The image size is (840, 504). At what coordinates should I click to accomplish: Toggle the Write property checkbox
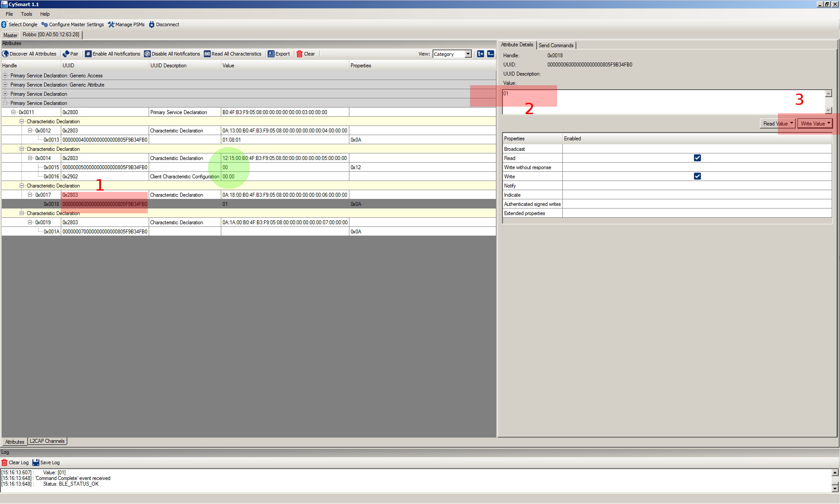pos(697,176)
